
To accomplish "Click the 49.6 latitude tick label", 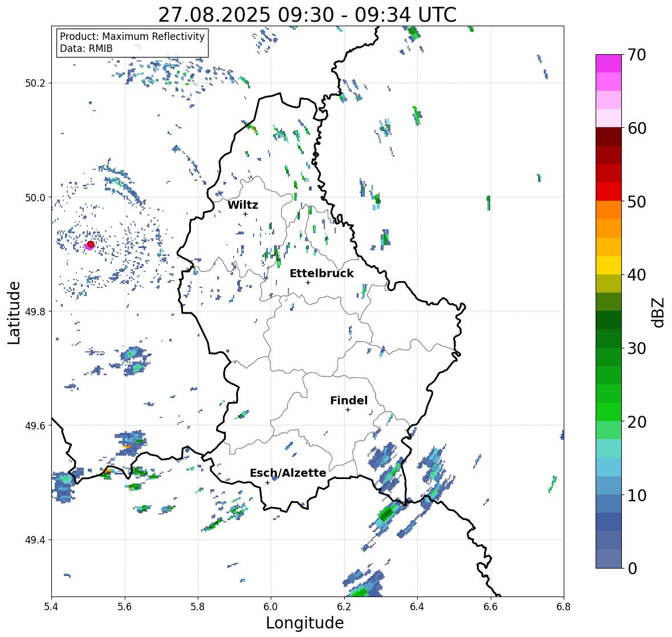I will [x=35, y=425].
